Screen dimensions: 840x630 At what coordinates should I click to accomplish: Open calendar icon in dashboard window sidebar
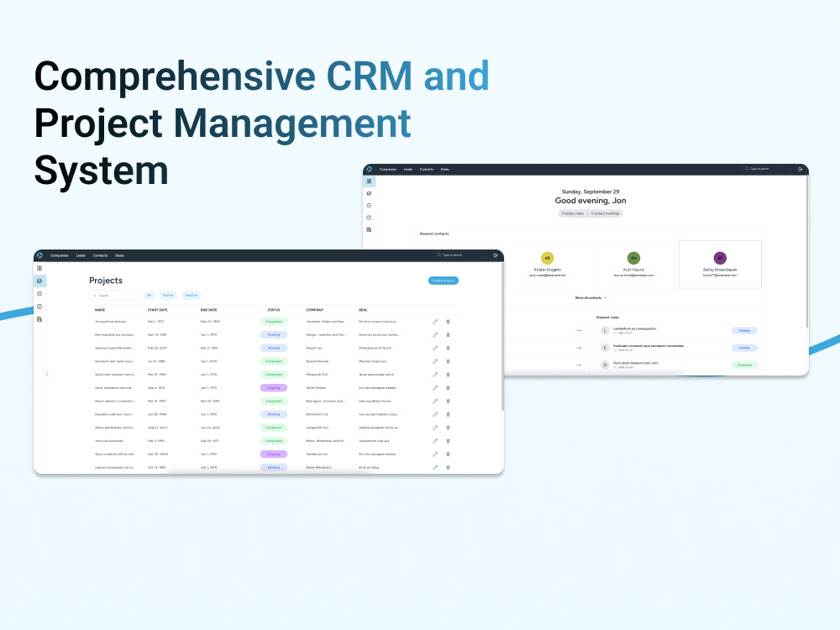(x=369, y=218)
